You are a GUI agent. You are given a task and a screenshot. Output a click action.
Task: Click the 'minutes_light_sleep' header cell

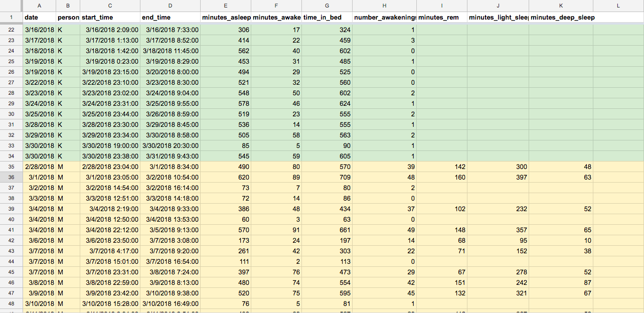[498, 18]
